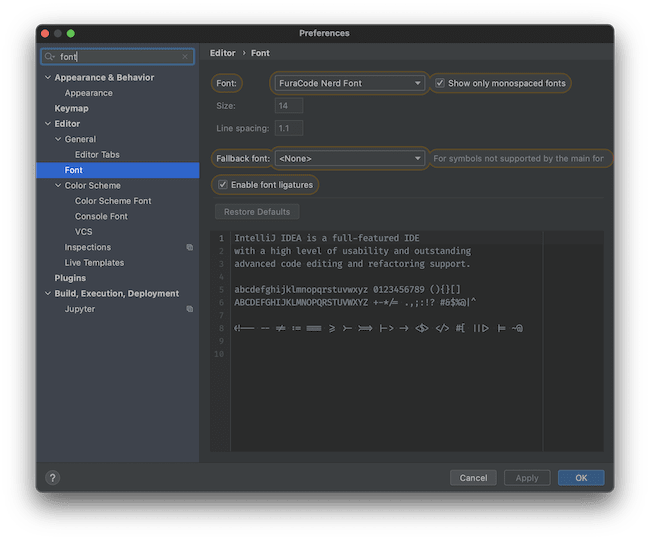Click the copy icon next to Jupyter
Viewport: 650px width, 540px height.
[189, 309]
